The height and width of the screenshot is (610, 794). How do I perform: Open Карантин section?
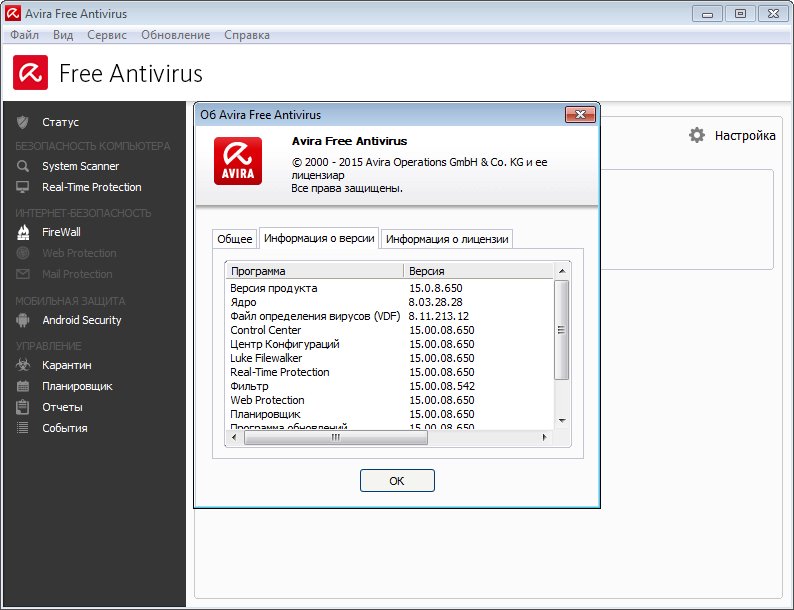67,365
